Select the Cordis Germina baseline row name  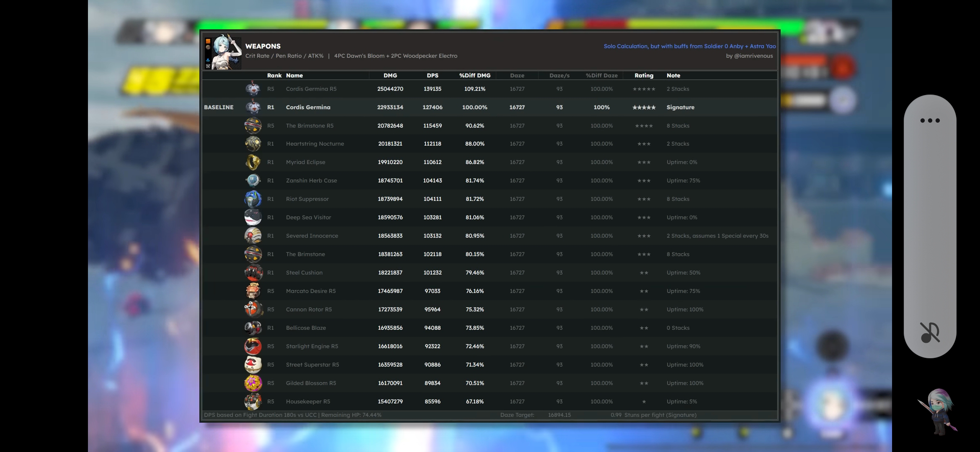pyautogui.click(x=308, y=107)
